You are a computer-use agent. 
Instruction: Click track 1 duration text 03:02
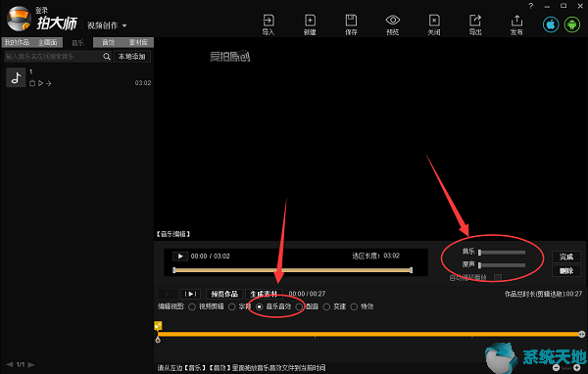143,83
